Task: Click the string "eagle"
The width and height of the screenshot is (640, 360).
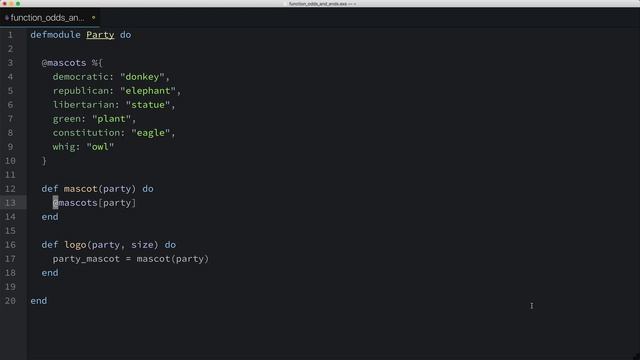Action: (x=151, y=133)
